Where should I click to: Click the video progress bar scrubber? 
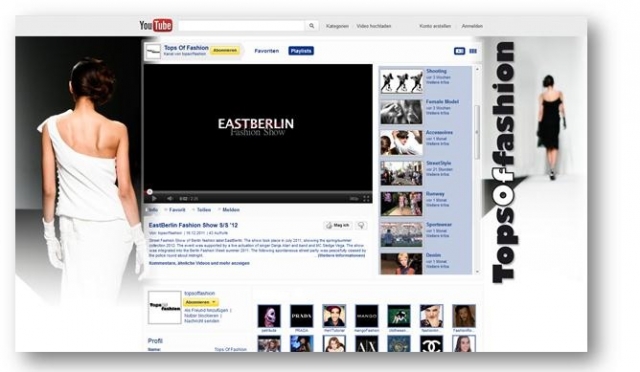150,192
